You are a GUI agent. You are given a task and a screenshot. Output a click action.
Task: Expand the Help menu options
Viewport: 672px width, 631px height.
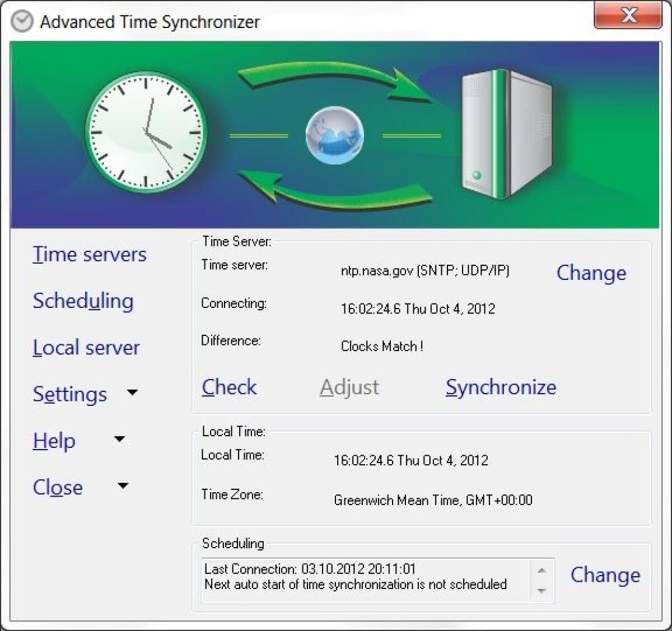point(119,440)
